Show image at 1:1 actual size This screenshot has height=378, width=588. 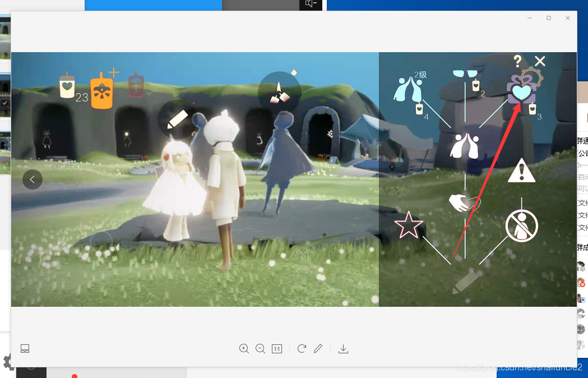(277, 349)
